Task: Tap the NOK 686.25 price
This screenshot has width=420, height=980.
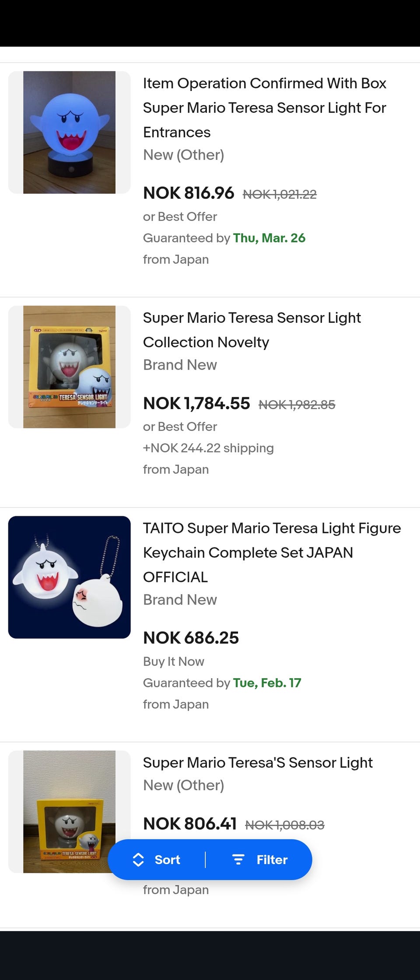Action: click(191, 638)
